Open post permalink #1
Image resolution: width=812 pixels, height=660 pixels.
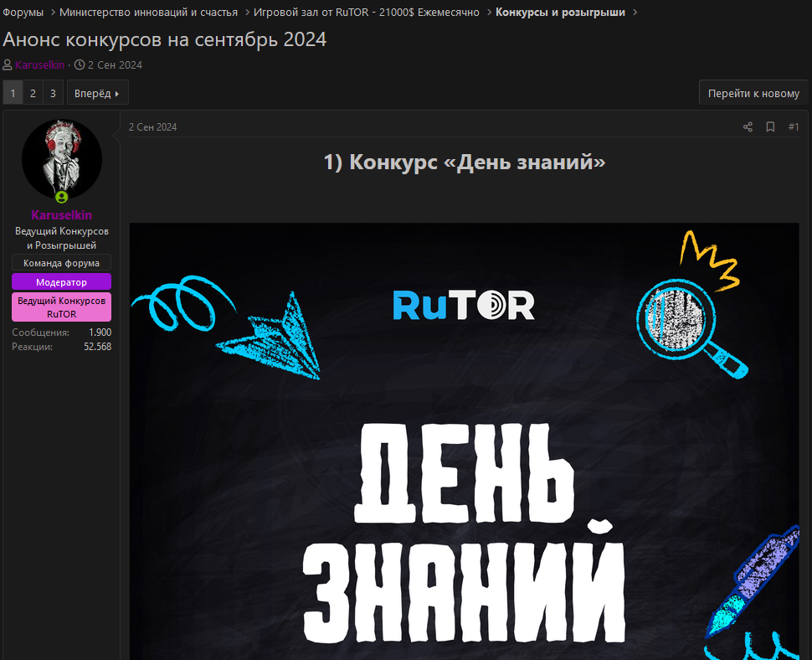coord(794,127)
